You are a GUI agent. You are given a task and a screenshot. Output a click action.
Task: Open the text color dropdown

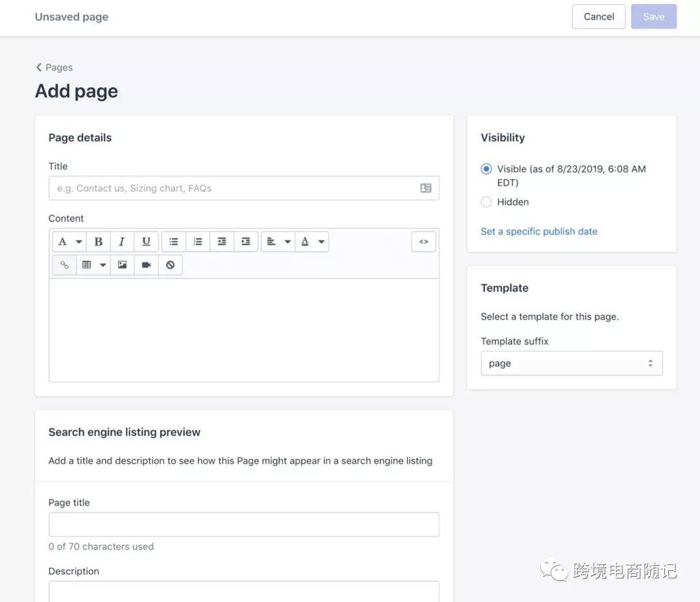(312, 242)
